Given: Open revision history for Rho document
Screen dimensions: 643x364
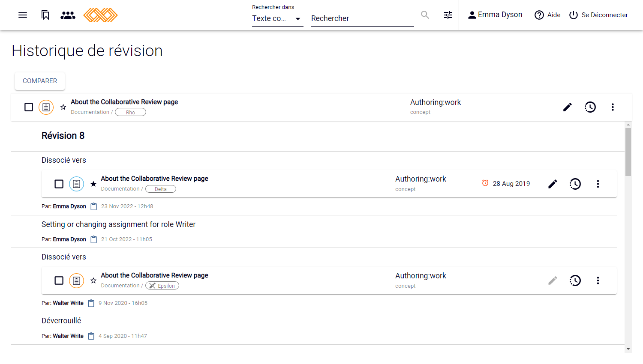Looking at the screenshot, I should pos(590,107).
